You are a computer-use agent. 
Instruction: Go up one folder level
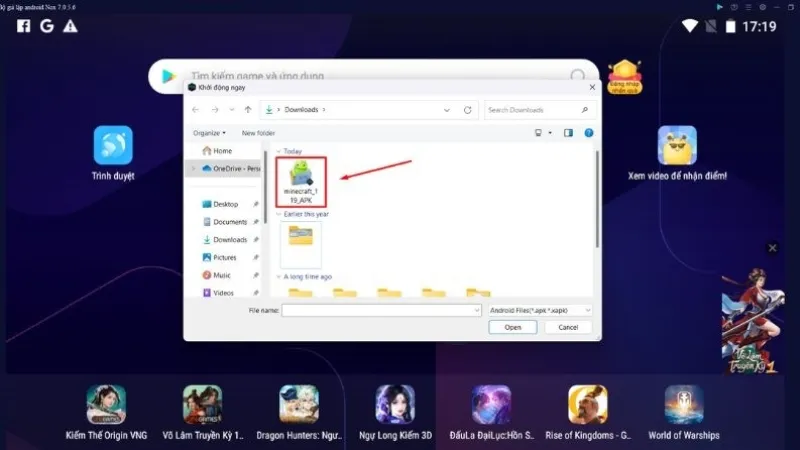click(248, 110)
